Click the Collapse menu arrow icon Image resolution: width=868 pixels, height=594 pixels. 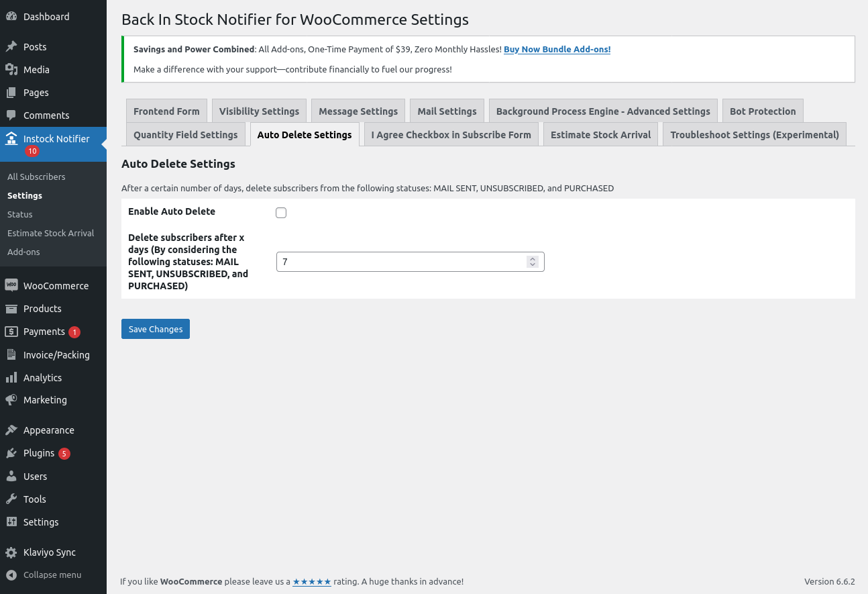click(11, 575)
